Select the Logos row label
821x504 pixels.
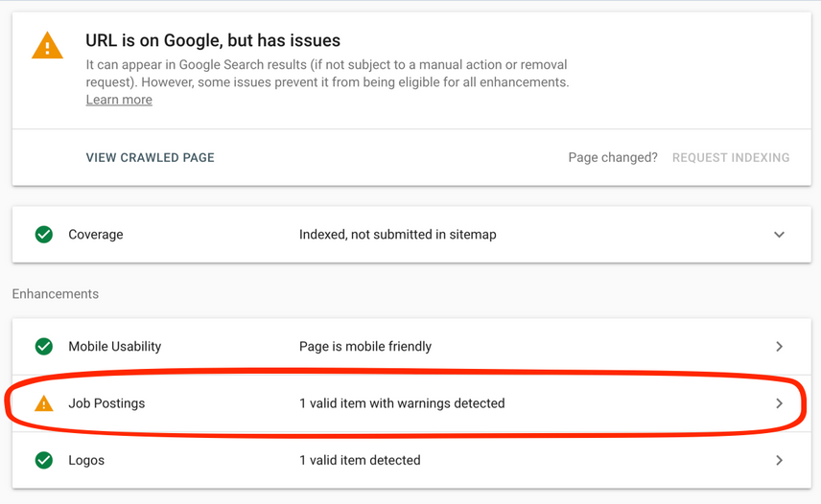pos(86,460)
